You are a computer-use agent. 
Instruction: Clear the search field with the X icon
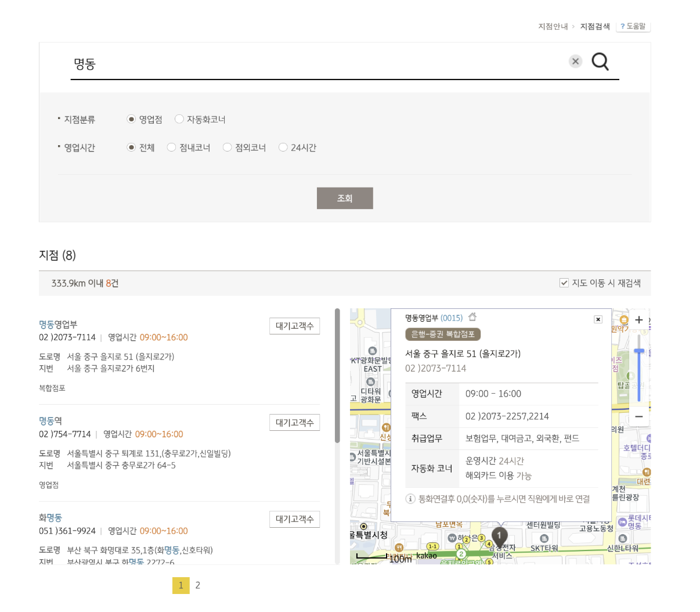coord(575,61)
